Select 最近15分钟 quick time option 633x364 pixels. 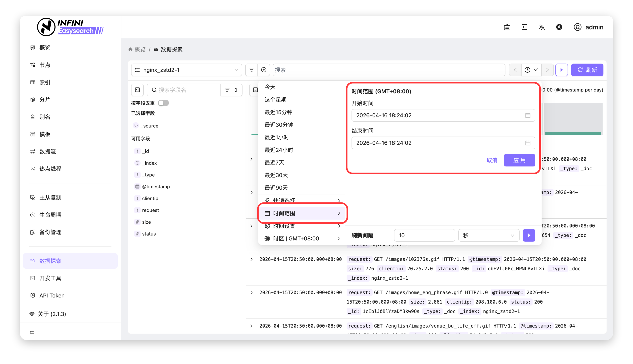278,112
